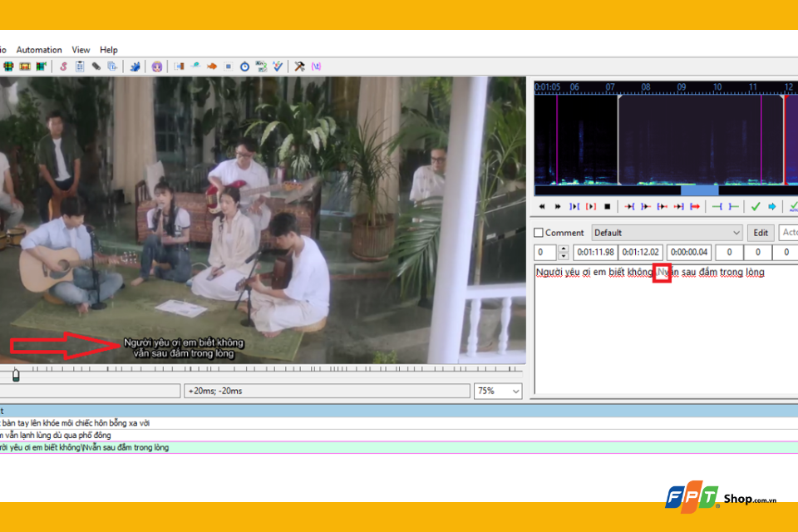
Task: Click the audio spectrum display
Action: click(666, 139)
